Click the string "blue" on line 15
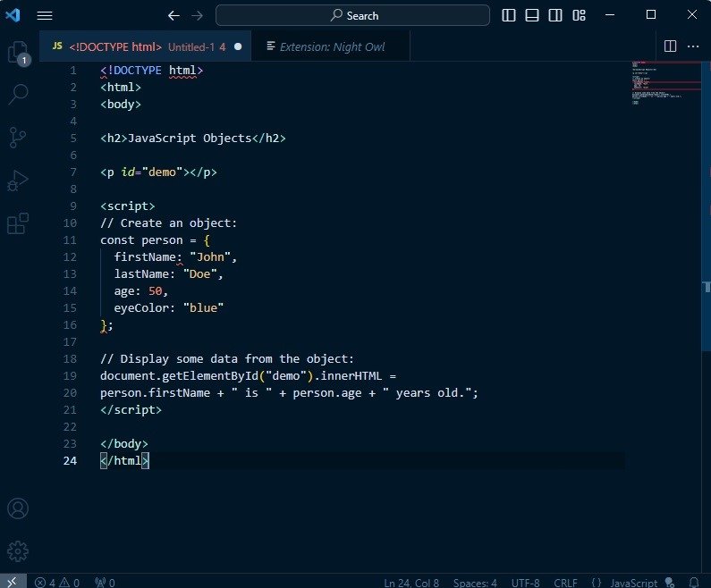711x588 pixels. [203, 308]
